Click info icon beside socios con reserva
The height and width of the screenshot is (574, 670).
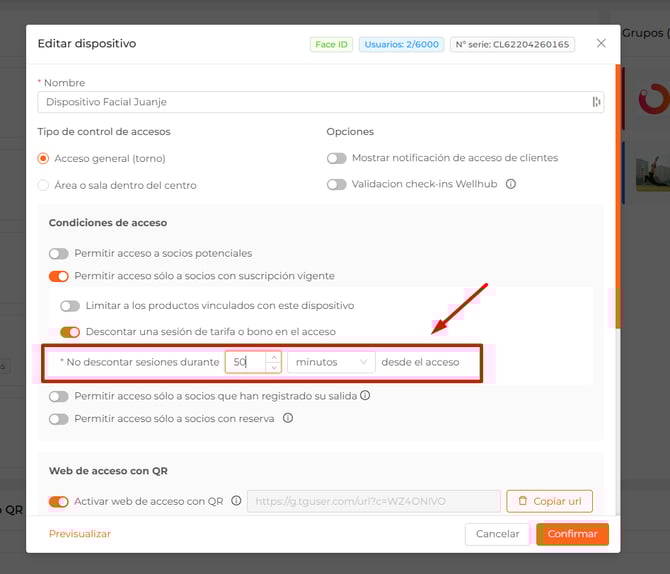point(288,418)
